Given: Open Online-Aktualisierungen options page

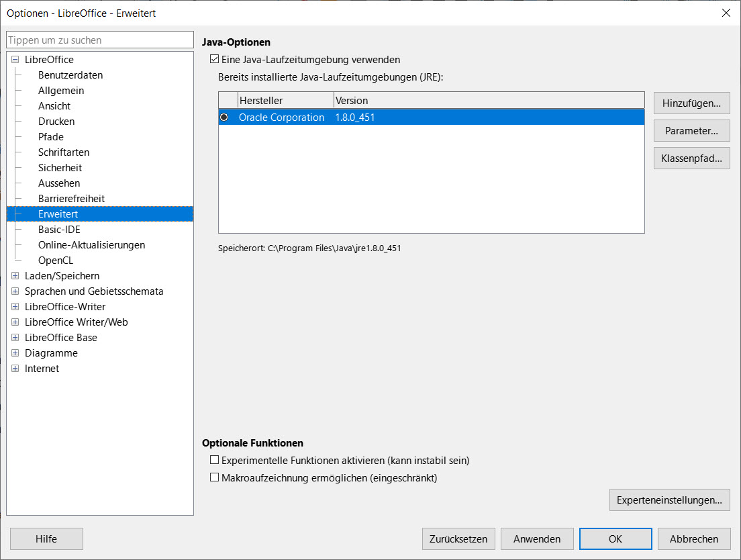Looking at the screenshot, I should 92,245.
